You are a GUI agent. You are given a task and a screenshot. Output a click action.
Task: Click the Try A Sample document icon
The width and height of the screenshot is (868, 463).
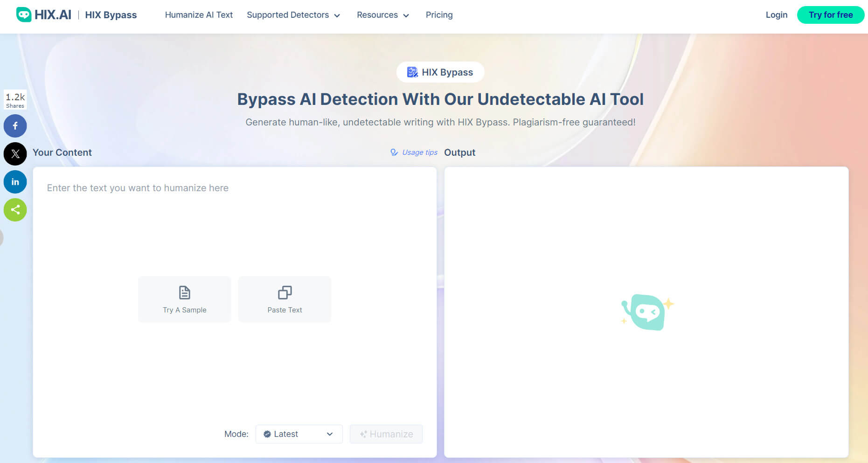(x=185, y=293)
